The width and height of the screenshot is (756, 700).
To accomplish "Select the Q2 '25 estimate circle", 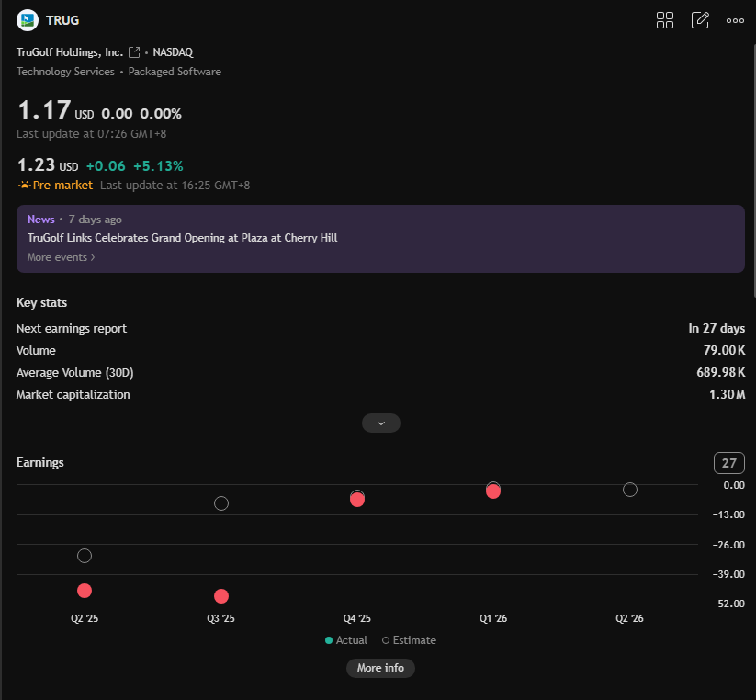I will click(x=85, y=556).
